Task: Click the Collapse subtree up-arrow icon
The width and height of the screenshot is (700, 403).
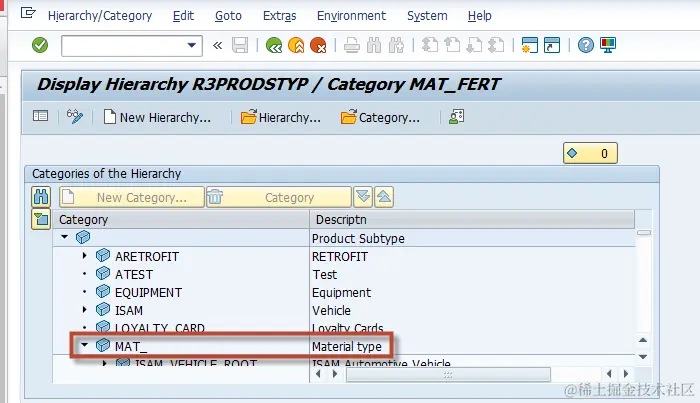Action: pyautogui.click(x=384, y=197)
